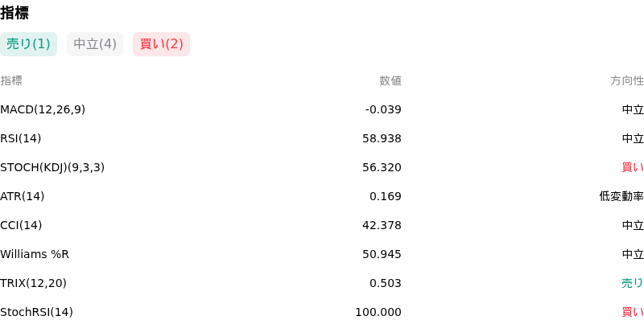
Task: Open the Williams %R indicator row
Action: (322, 254)
